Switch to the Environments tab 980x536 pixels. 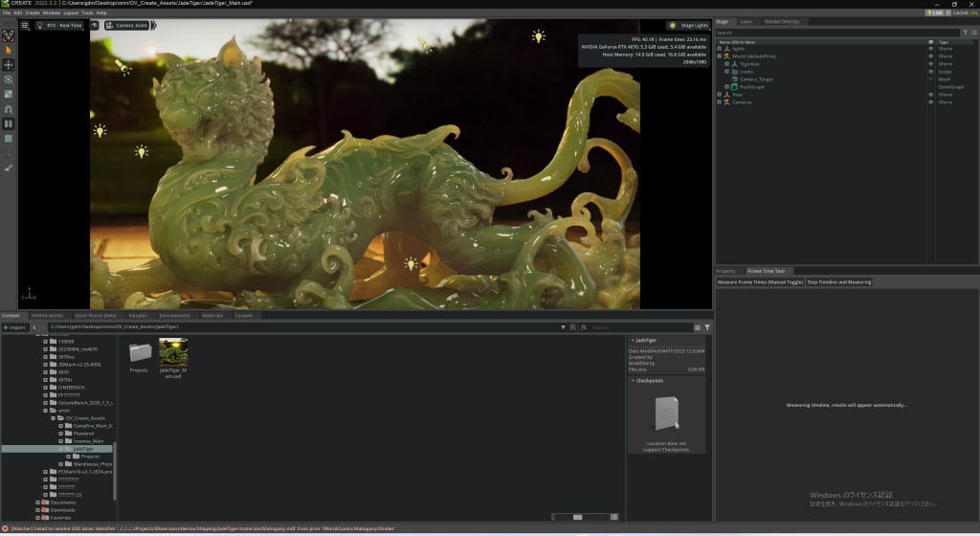(174, 316)
